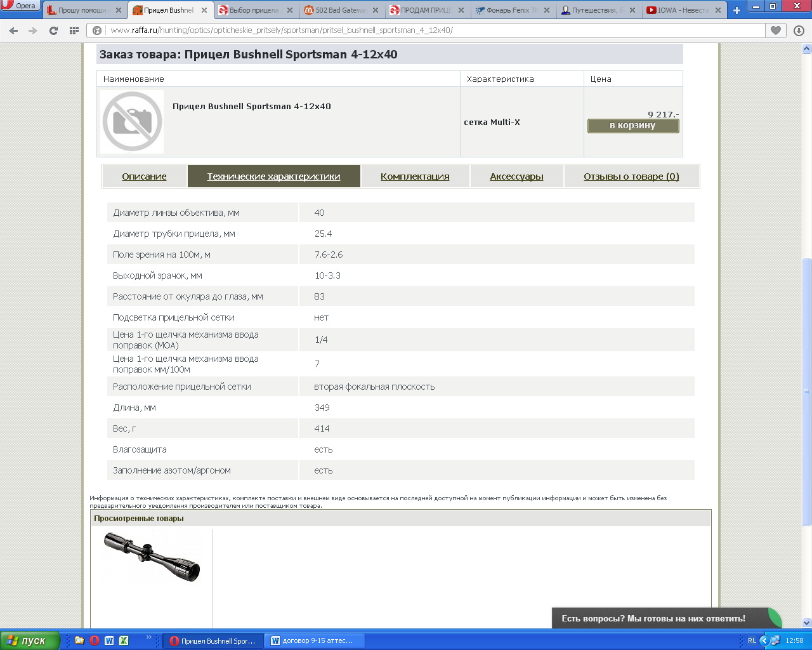The image size is (812, 650).
Task: Open downloads icon in address bar
Action: click(x=799, y=30)
